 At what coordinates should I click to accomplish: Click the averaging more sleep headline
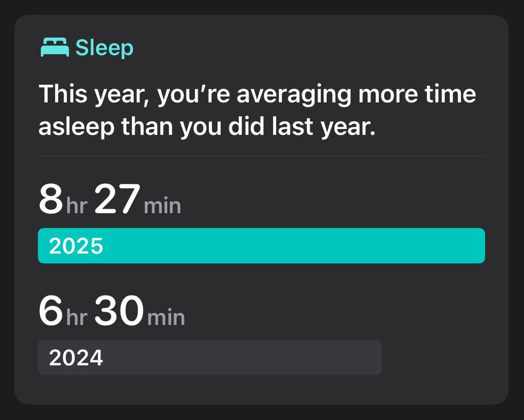[x=257, y=109]
